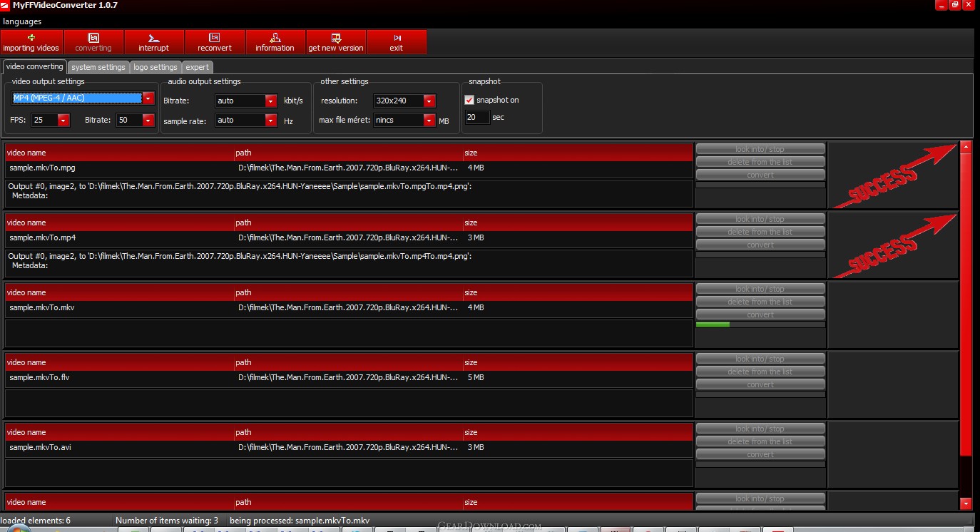The image size is (980, 532).
Task: Click the output log text under sample.mkvTo.mpg
Action: pos(240,190)
